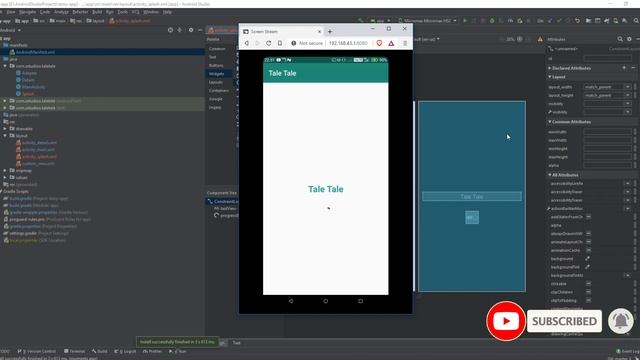This screenshot has width=640, height=360.
Task: Open the Search Everywhere magnifier in main toolbar
Action: click(636, 20)
